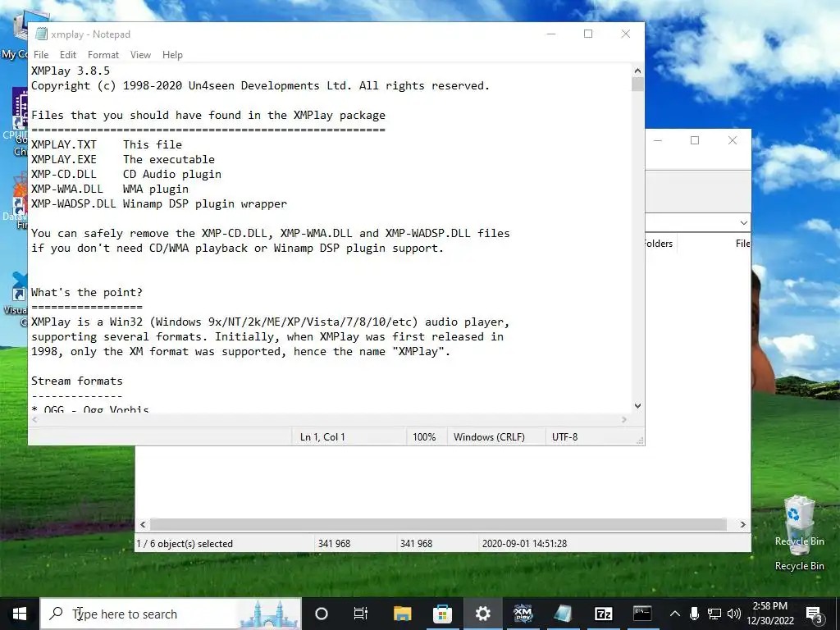Open Cortana from the taskbar
Image resolution: width=840 pixels, height=630 pixels.
point(322,614)
